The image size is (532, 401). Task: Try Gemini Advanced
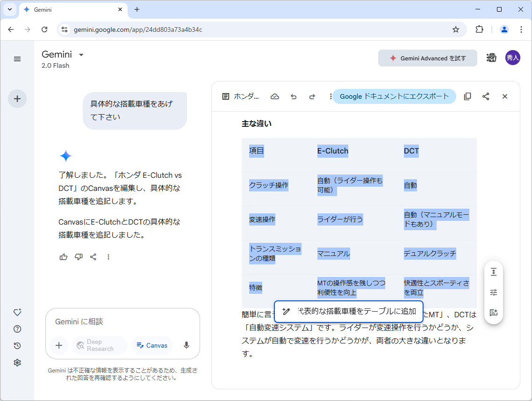pyautogui.click(x=427, y=58)
